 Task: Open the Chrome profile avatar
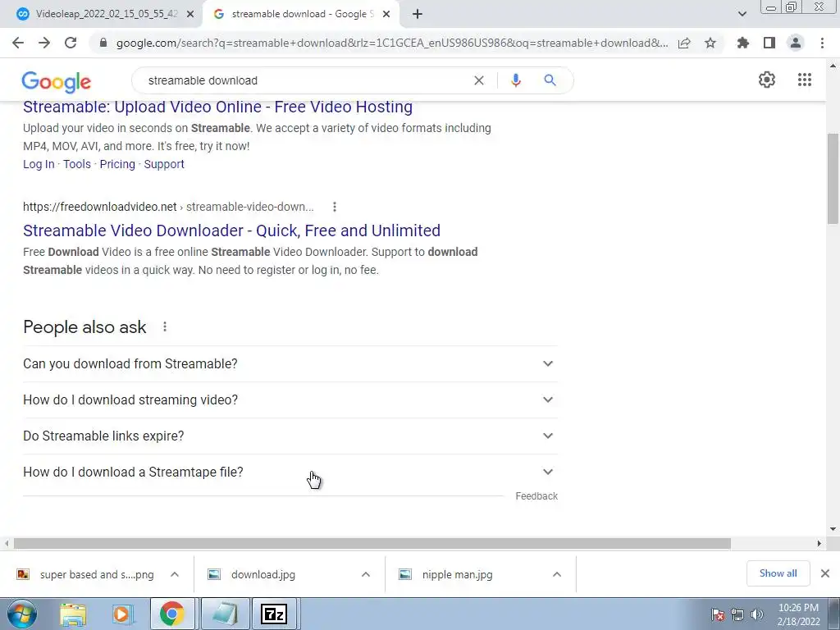[x=796, y=43]
